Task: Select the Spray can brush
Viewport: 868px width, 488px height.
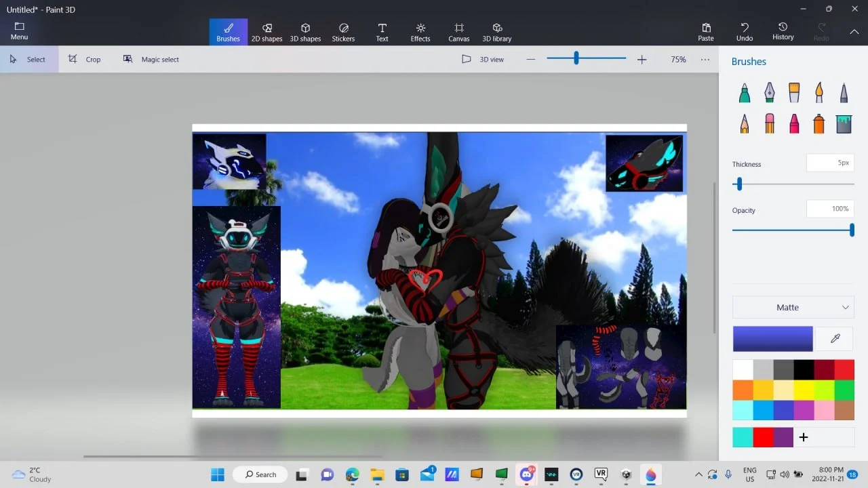Action: point(819,123)
